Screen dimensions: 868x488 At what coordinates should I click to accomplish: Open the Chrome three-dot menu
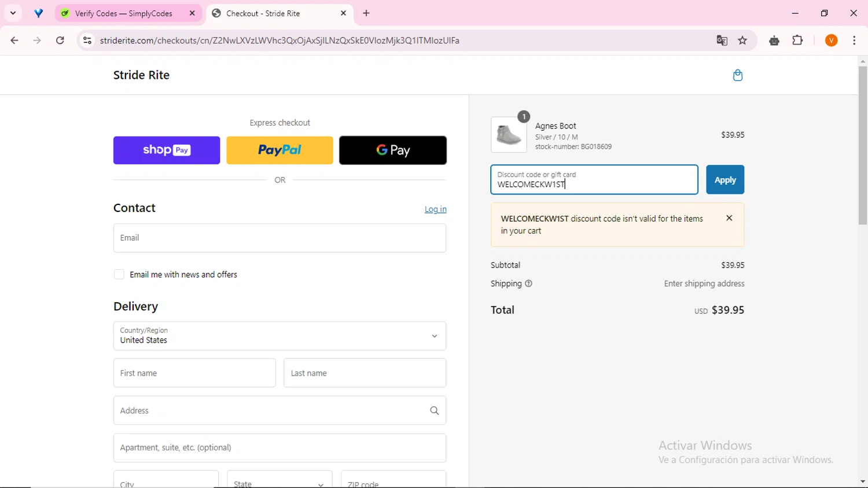(x=854, y=41)
